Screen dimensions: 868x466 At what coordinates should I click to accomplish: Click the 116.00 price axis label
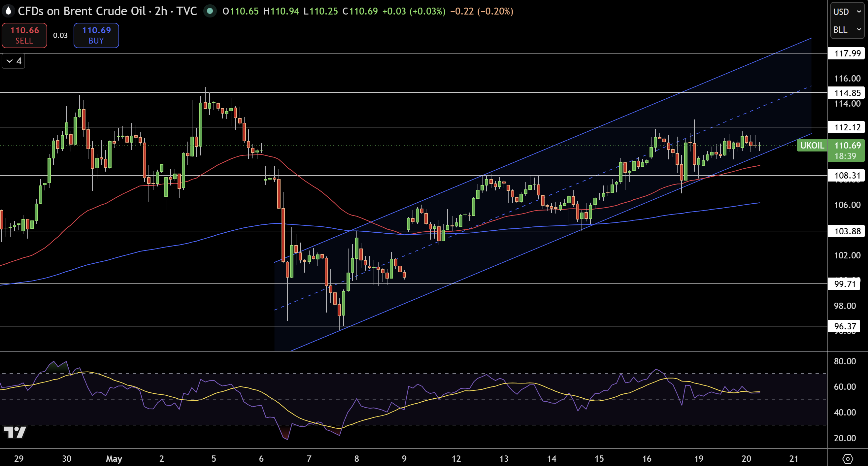tap(847, 78)
